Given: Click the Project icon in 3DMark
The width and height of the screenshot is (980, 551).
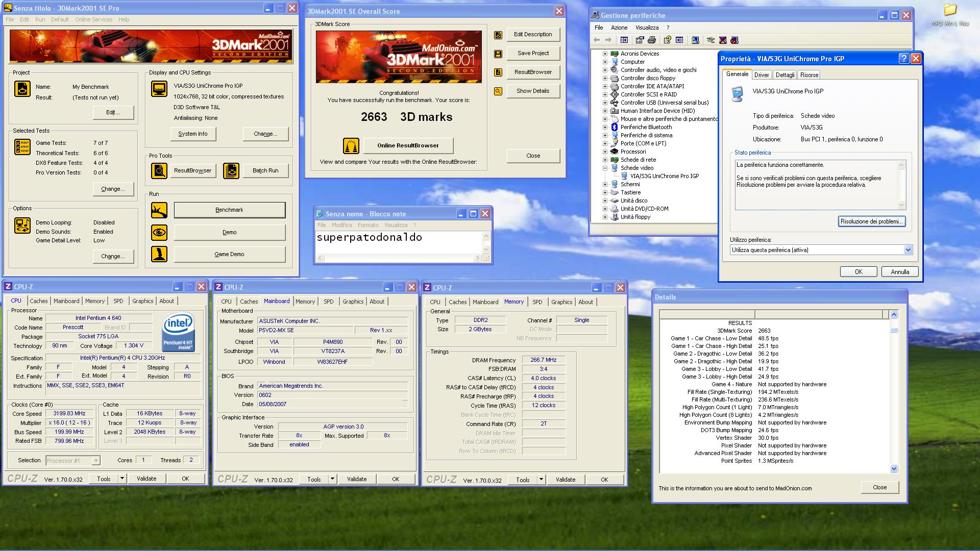Looking at the screenshot, I should click(x=22, y=89).
